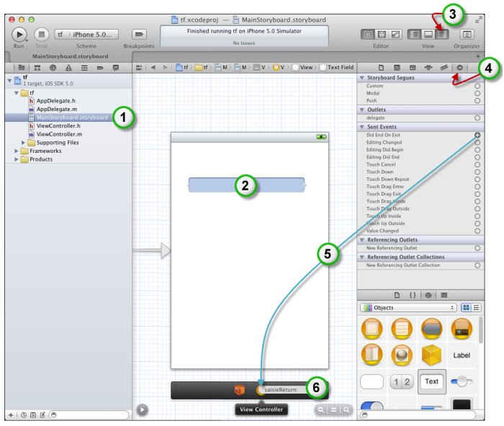Toggle the Breakpoints button
Image resolution: width=504 pixels, height=426 pixels.
coord(139,34)
